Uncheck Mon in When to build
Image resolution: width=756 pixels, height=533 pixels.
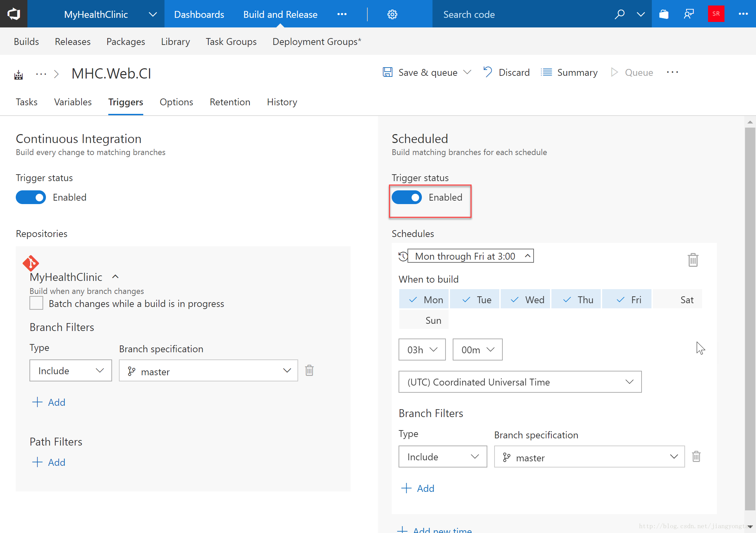click(x=424, y=299)
